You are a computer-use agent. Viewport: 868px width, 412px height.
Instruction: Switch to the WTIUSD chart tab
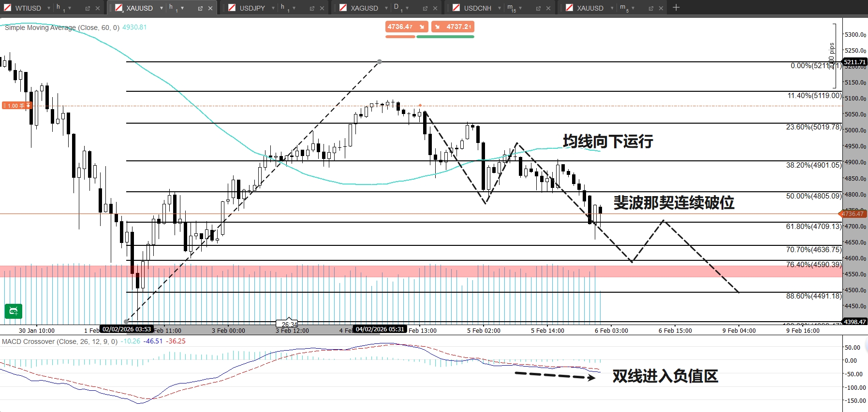point(28,8)
